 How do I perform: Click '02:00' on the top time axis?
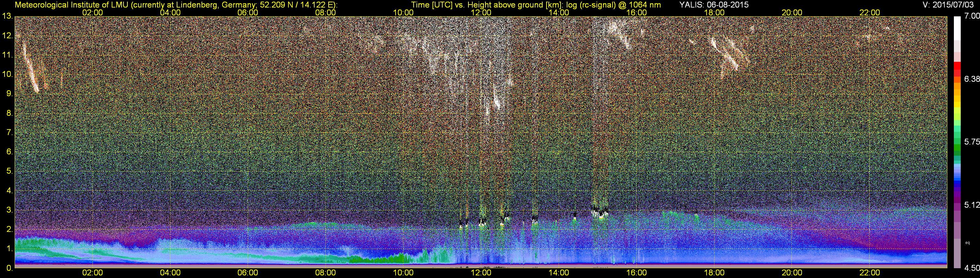click(92, 12)
